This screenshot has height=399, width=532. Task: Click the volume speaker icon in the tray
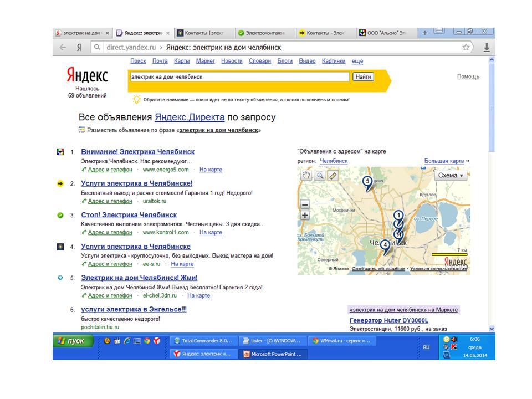click(x=454, y=339)
